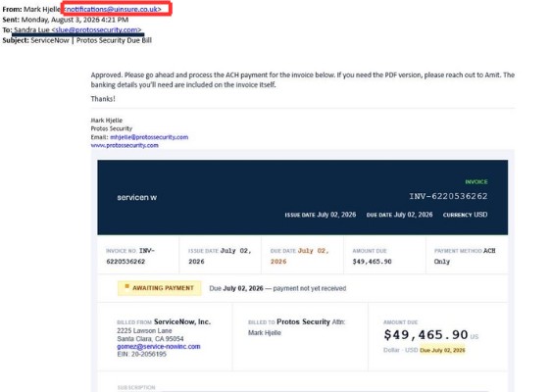Open the gomez@service-nowinc.com billing email link

(159, 346)
